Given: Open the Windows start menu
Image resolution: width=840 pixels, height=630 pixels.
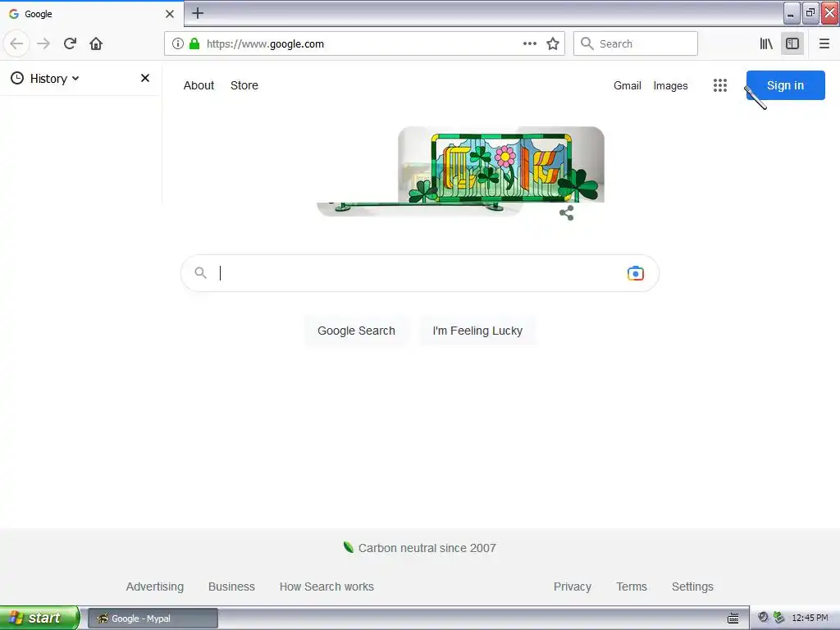Looking at the screenshot, I should (39, 618).
